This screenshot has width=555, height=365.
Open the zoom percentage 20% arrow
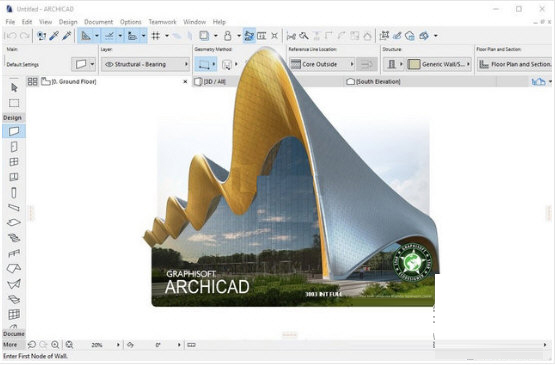tap(118, 345)
